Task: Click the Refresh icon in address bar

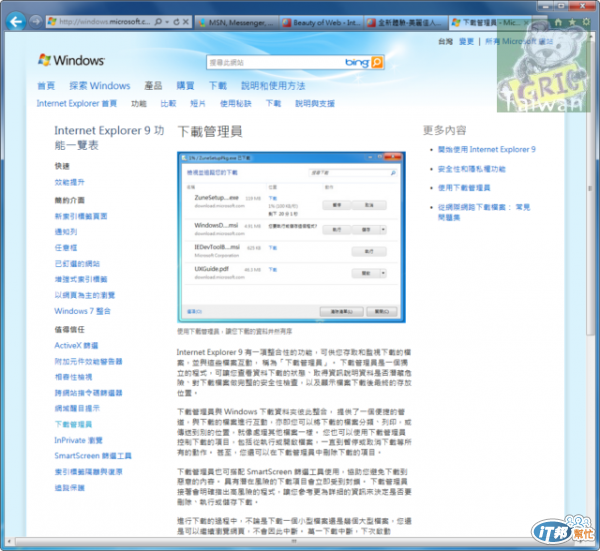Action: (176, 22)
